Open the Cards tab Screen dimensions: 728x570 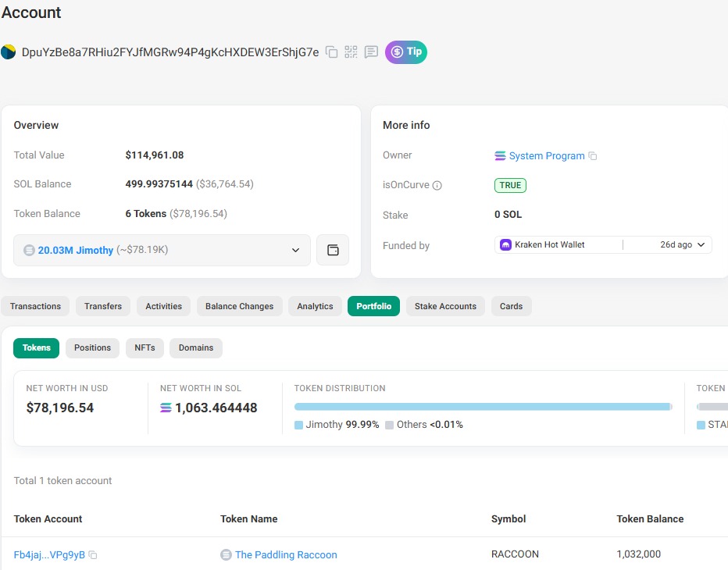511,306
